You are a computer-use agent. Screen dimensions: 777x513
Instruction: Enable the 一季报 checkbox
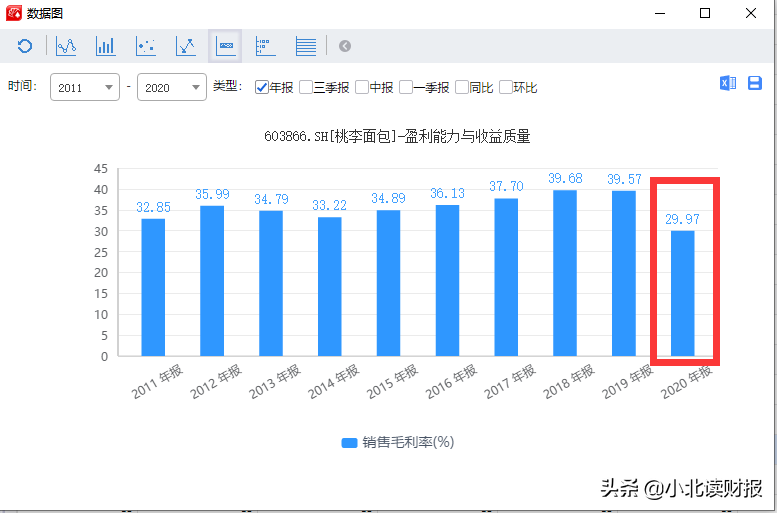(x=406, y=88)
